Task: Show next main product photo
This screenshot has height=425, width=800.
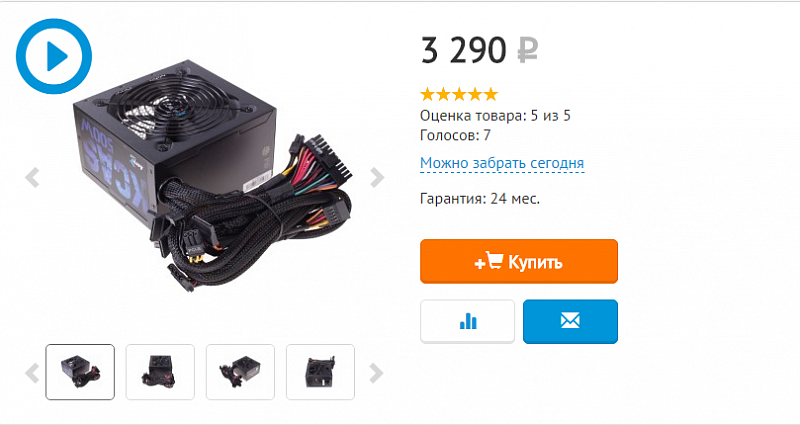Action: pos(377,178)
